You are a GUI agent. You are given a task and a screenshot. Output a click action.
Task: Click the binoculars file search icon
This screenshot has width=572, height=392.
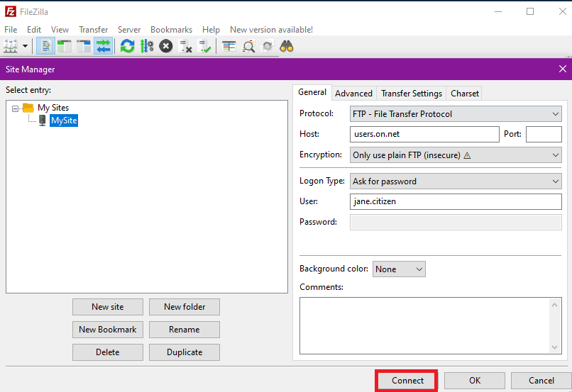(x=287, y=46)
